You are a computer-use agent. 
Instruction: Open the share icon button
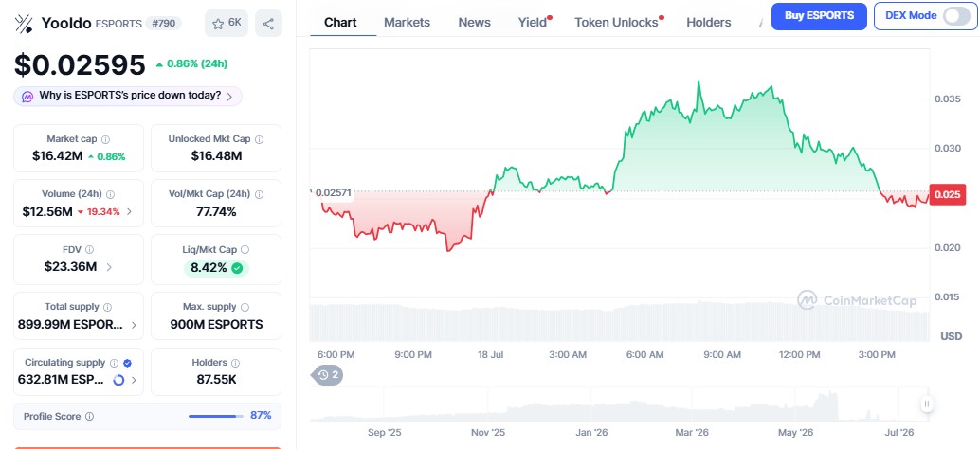click(x=269, y=24)
